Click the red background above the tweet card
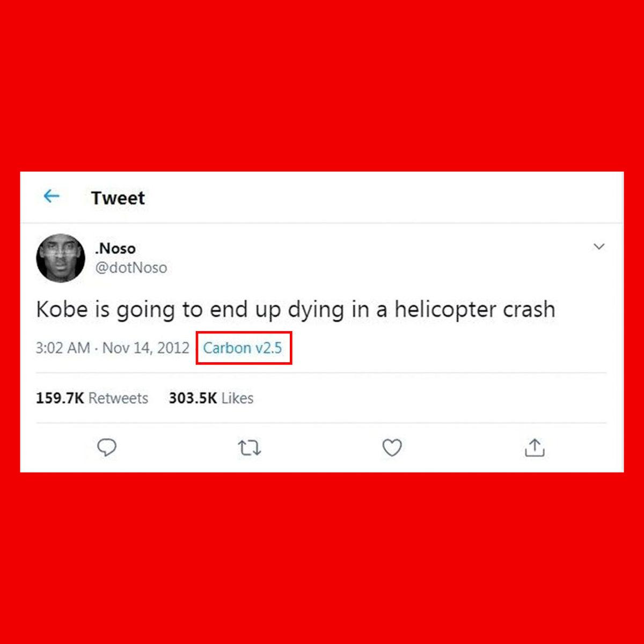The height and width of the screenshot is (644, 644). pyautogui.click(x=322, y=86)
